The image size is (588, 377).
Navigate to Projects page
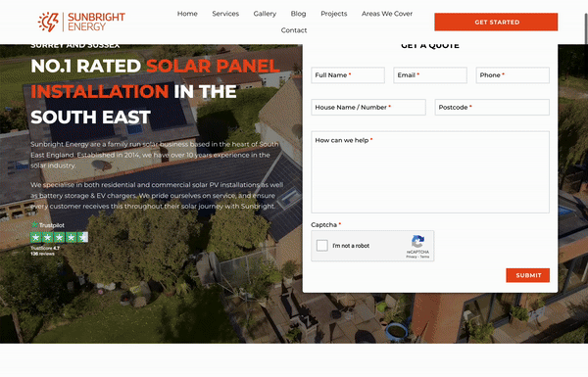click(x=334, y=14)
